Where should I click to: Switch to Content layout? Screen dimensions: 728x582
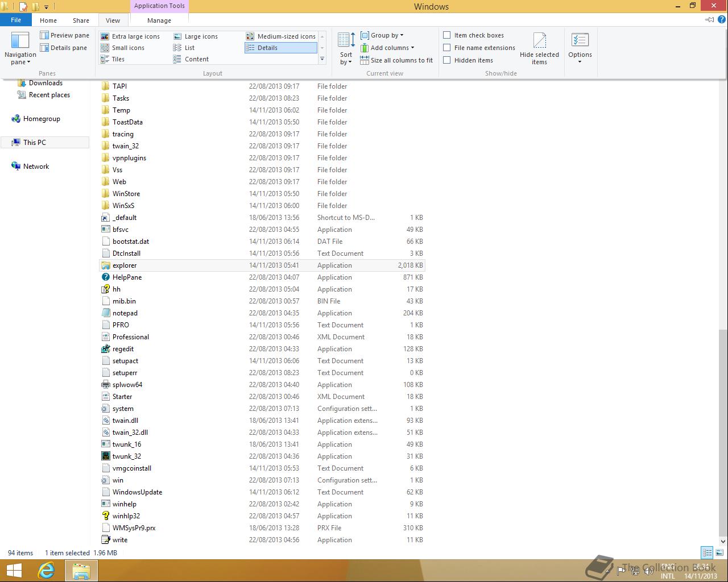coord(191,59)
